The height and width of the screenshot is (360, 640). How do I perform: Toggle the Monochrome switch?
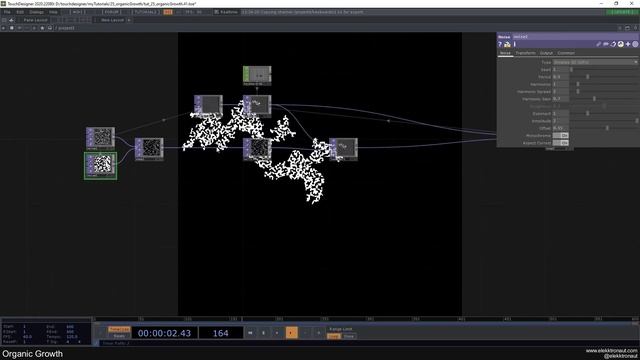click(560, 136)
